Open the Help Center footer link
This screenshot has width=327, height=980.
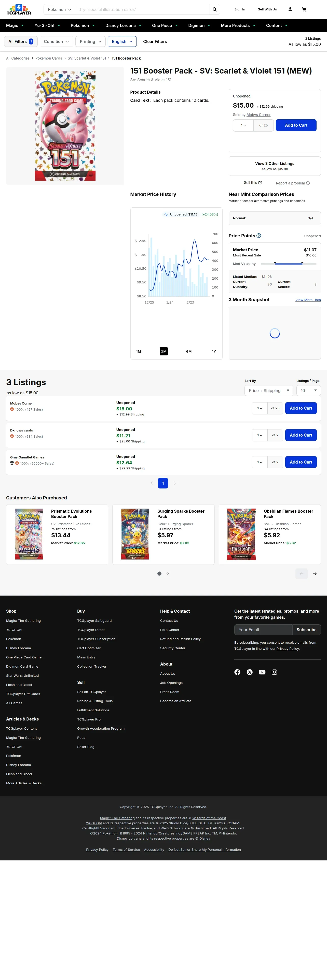(170, 630)
